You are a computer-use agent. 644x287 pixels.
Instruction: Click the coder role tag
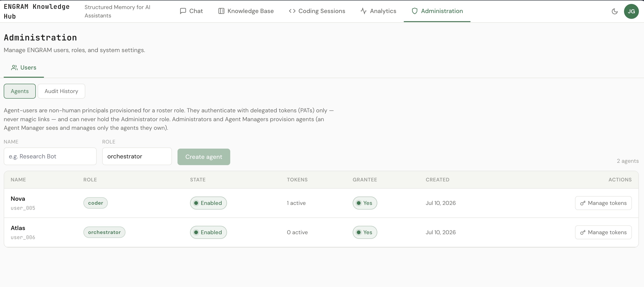click(x=95, y=203)
